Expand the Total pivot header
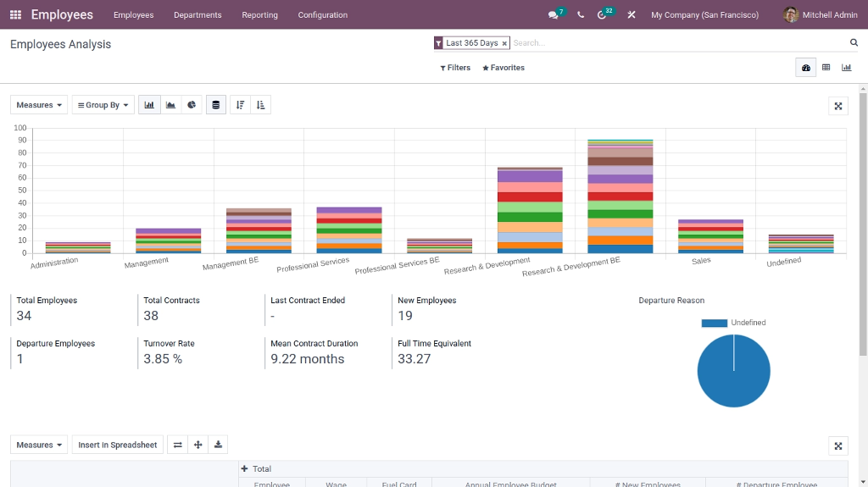The height and width of the screenshot is (487, 868). pyautogui.click(x=256, y=468)
